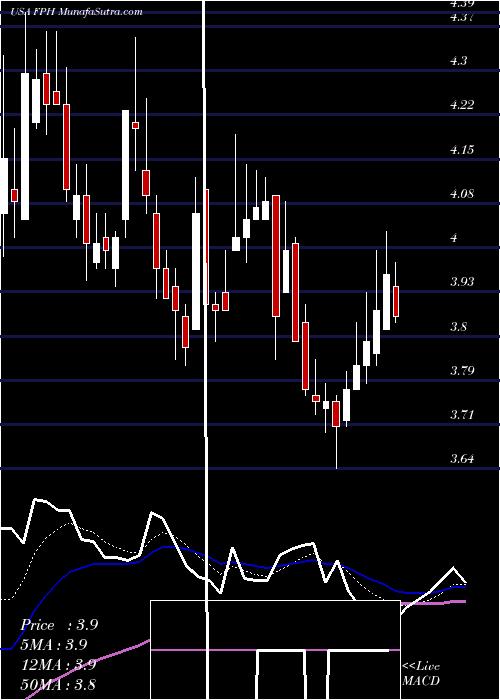This screenshot has height=700, width=500.
Task: Click the 4.3 price axis label
Action: tap(458, 61)
